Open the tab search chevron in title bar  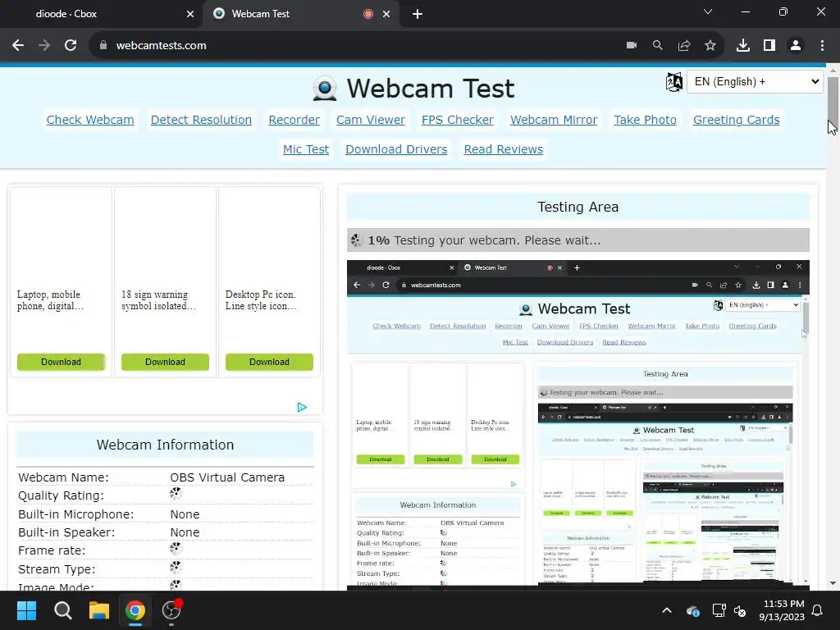[x=708, y=11]
